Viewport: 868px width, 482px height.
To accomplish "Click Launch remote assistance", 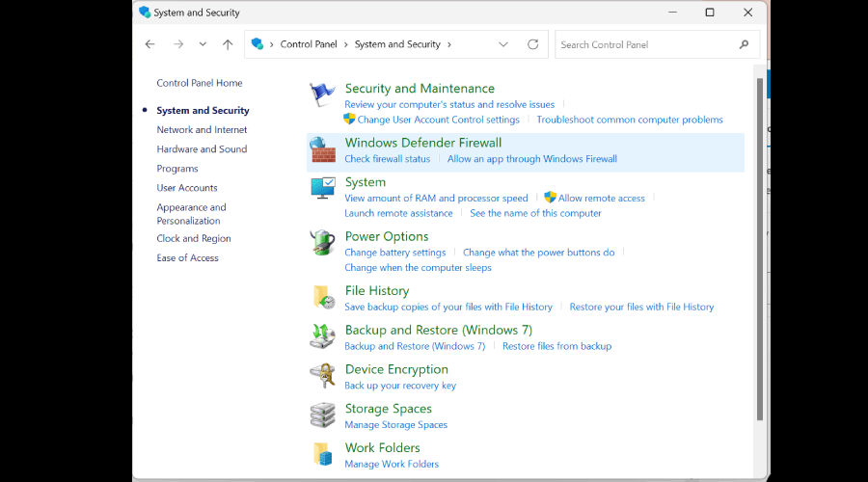I will pyautogui.click(x=398, y=213).
